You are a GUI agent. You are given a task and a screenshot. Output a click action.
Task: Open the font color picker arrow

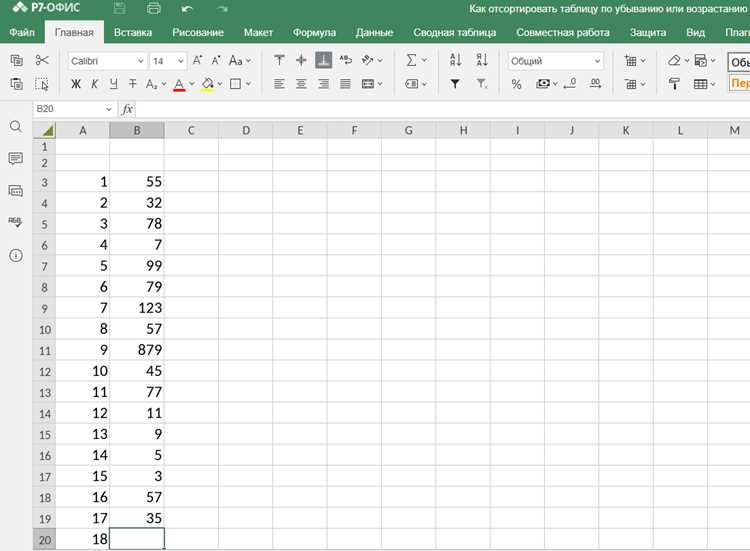(x=192, y=84)
